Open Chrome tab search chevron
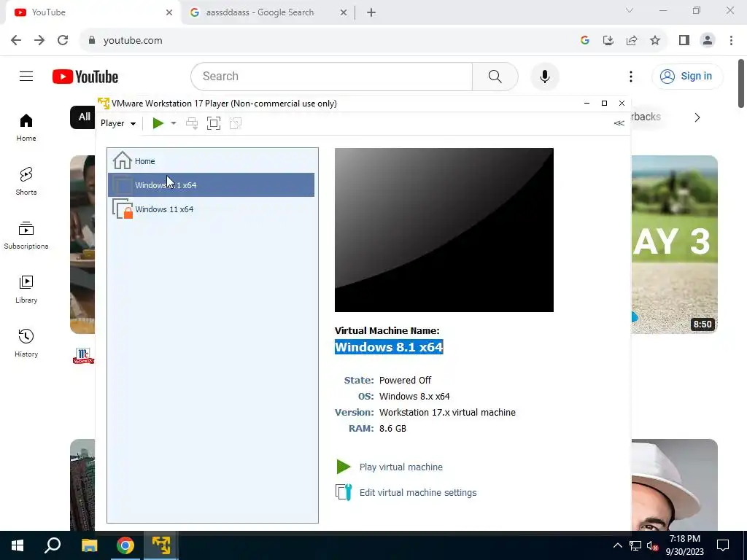Viewport: 747px width, 560px height. coord(630,10)
